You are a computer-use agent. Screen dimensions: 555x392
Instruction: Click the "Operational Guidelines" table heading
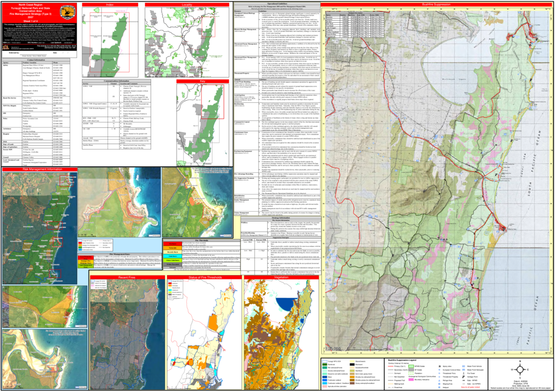(277, 4)
